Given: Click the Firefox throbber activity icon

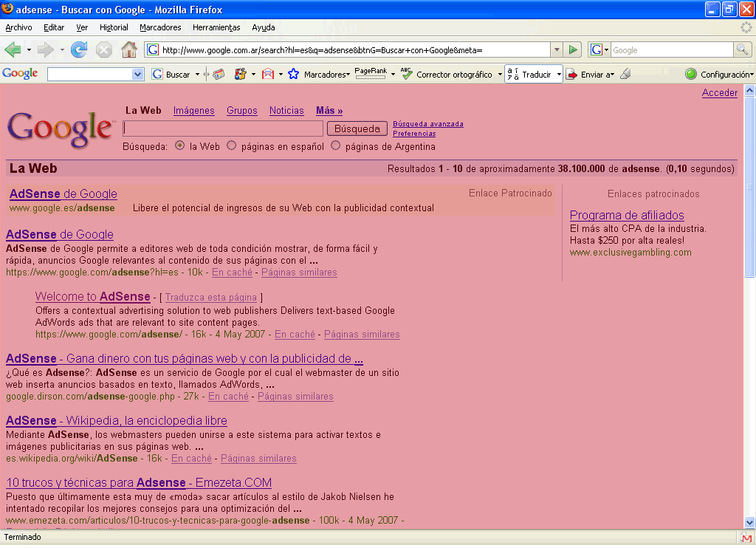Looking at the screenshot, I should tap(746, 27).
